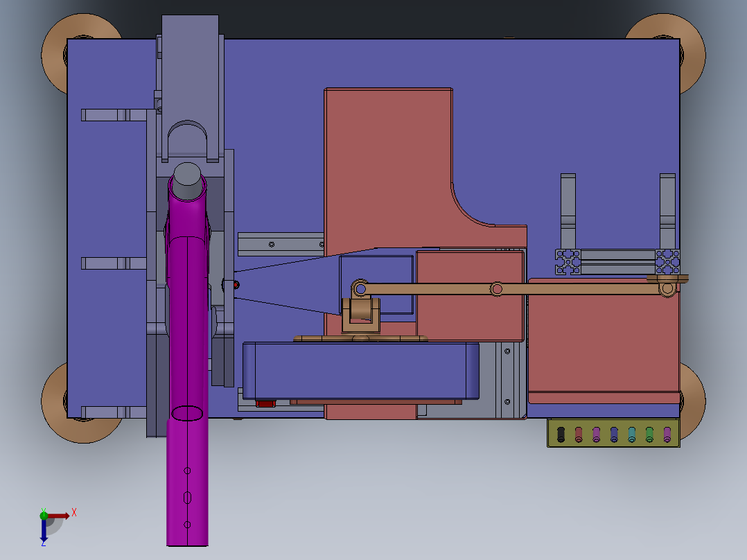Select the middle gray bracket finger on left
Viewport: 747px width, 560px height.
[114, 263]
